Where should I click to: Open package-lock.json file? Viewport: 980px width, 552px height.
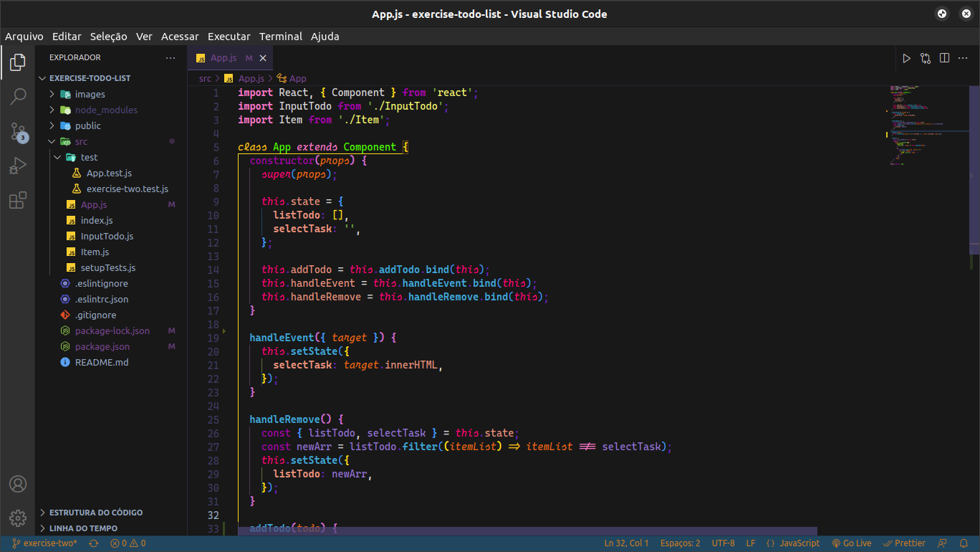(x=110, y=330)
